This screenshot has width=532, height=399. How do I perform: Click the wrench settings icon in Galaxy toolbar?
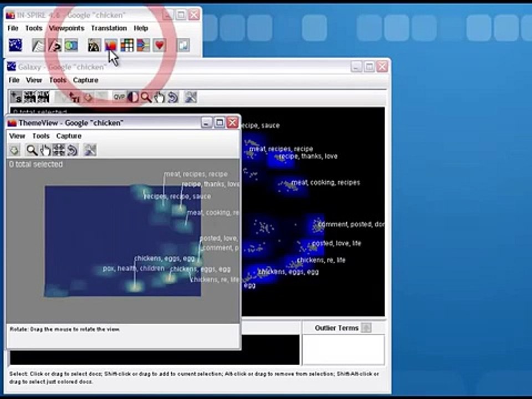point(190,97)
